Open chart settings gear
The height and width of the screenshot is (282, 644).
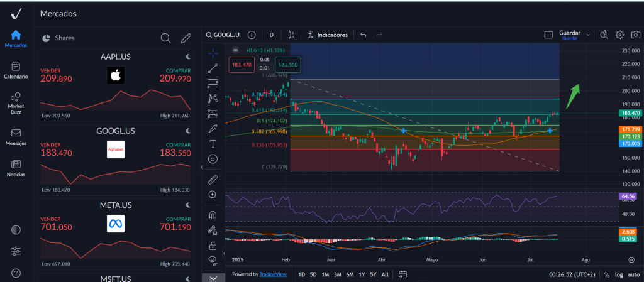tap(619, 35)
